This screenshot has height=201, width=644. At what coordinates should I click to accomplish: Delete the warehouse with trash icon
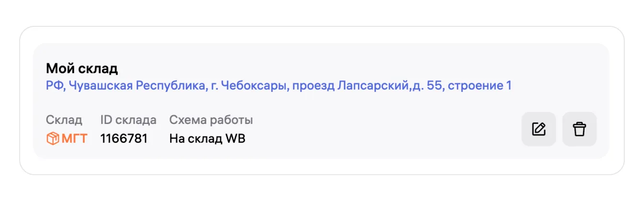(x=579, y=129)
